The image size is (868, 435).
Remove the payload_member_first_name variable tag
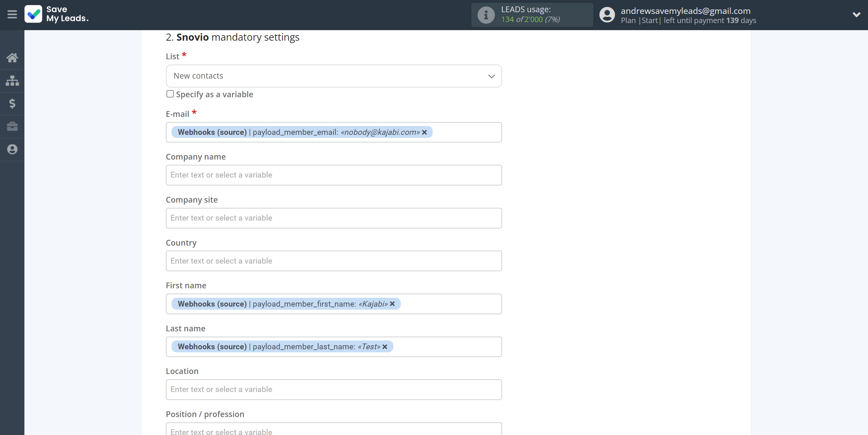click(392, 304)
